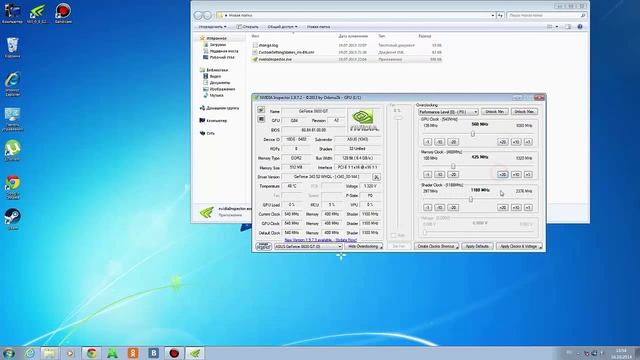Viewport: 640px width, 360px height.
Task: Click the File Explorer folder taskbar icon
Action: coord(50,353)
